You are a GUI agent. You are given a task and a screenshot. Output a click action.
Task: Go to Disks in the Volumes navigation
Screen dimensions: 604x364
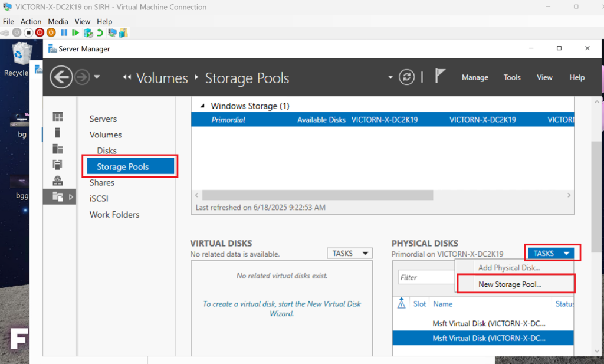tap(107, 150)
